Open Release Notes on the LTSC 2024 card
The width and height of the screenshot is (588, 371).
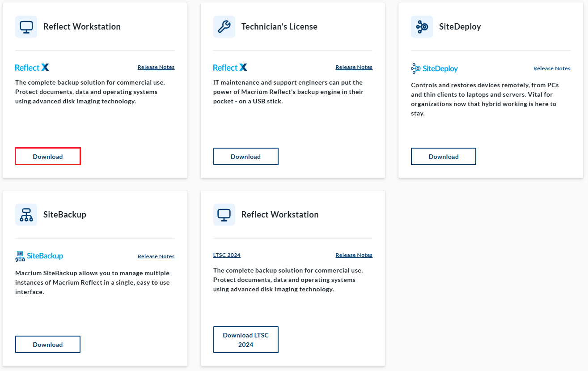tap(354, 255)
